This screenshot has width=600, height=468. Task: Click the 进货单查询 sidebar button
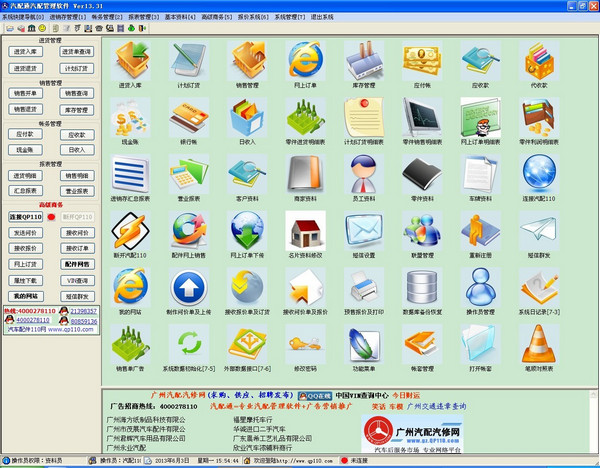pos(77,52)
